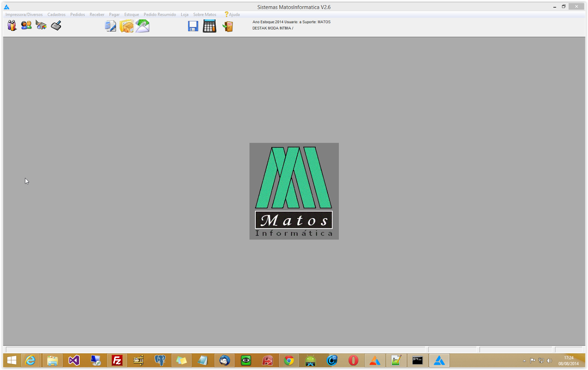The image size is (588, 370).
Task: Click the volume speaker tray icon
Action: [549, 361]
